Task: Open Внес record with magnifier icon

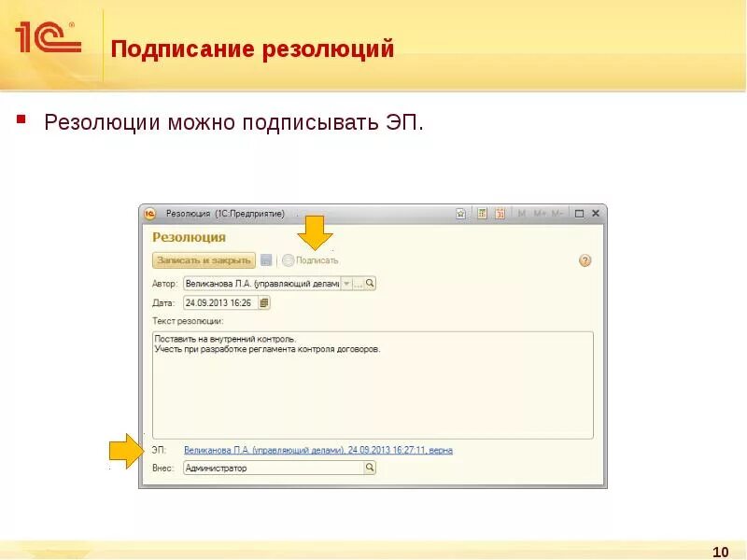Action: pyautogui.click(x=370, y=469)
